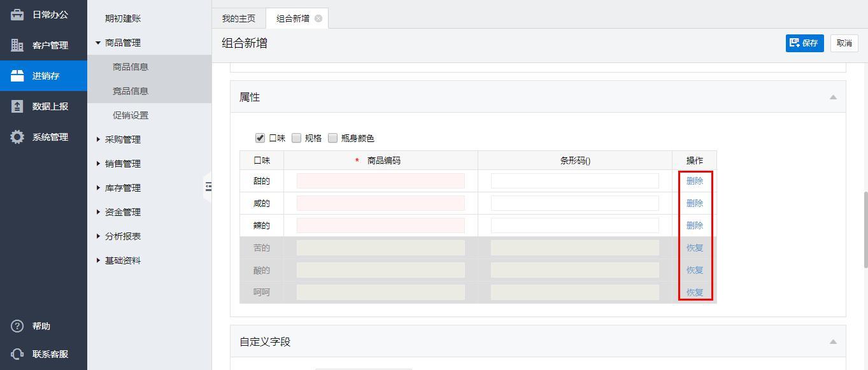Click the 数据上报 upload icon
868x370 pixels.
pyautogui.click(x=17, y=106)
